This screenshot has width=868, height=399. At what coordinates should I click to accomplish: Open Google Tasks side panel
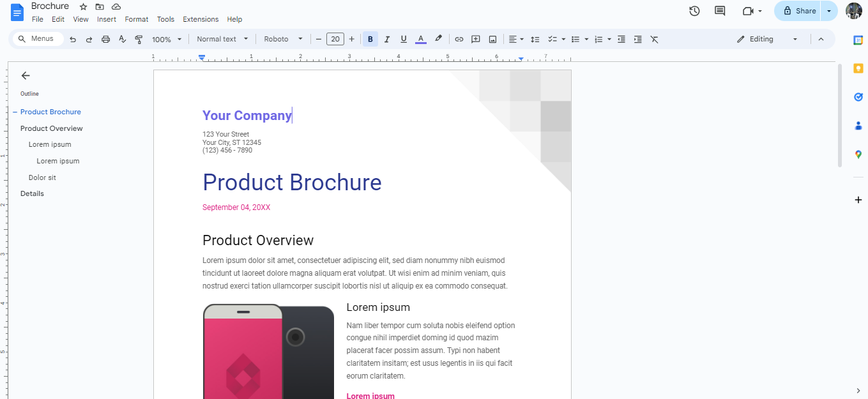(858, 97)
